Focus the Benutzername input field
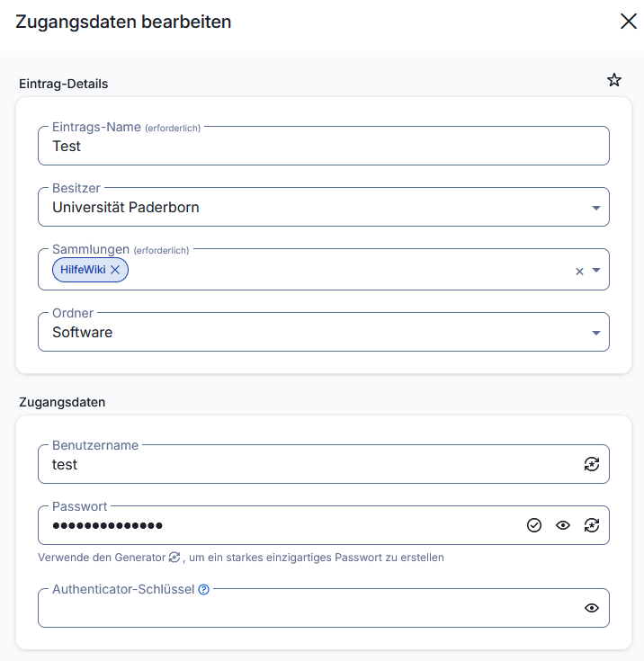This screenshot has width=644, height=661. (306, 464)
